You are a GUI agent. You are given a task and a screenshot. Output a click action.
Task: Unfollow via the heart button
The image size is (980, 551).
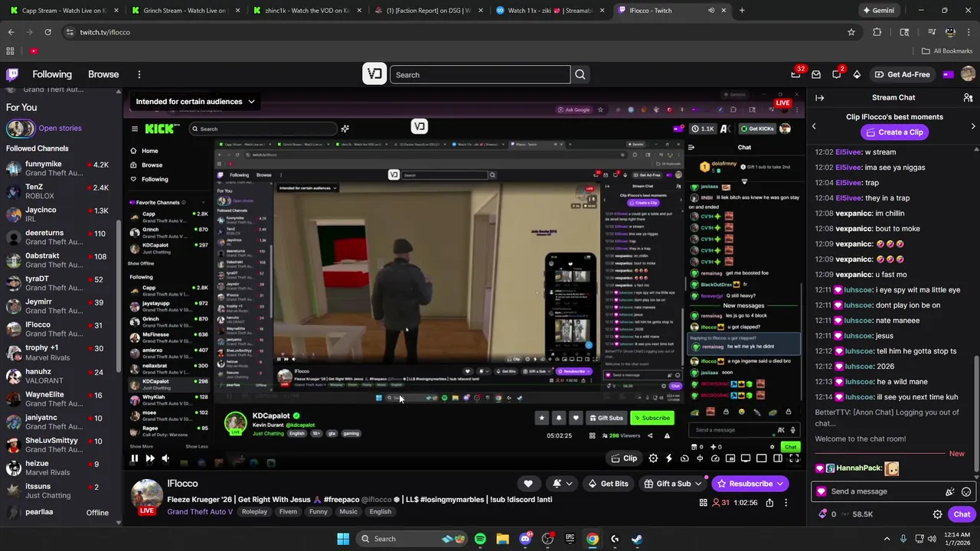[528, 484]
